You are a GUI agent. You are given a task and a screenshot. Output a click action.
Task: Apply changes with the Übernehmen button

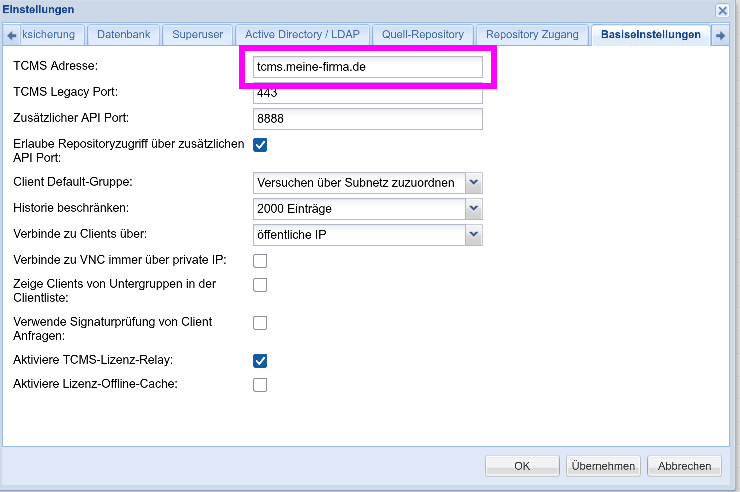coord(603,466)
